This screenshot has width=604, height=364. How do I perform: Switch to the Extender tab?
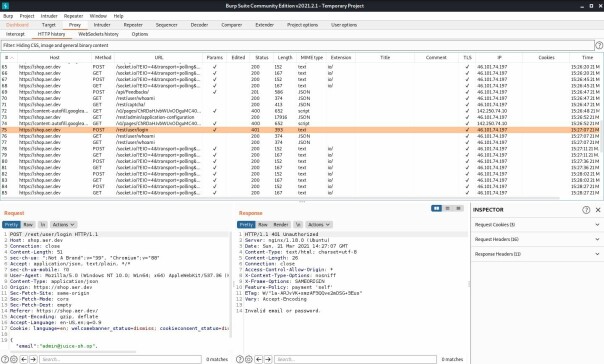click(264, 25)
